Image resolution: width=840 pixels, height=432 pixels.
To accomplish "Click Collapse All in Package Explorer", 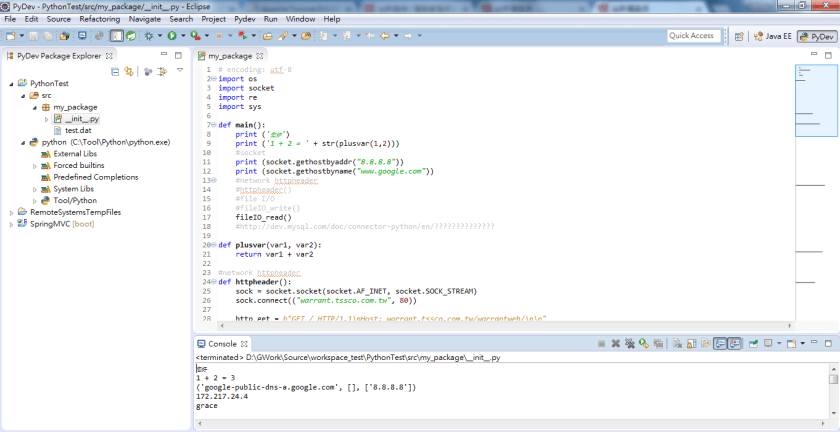I will pos(116,72).
